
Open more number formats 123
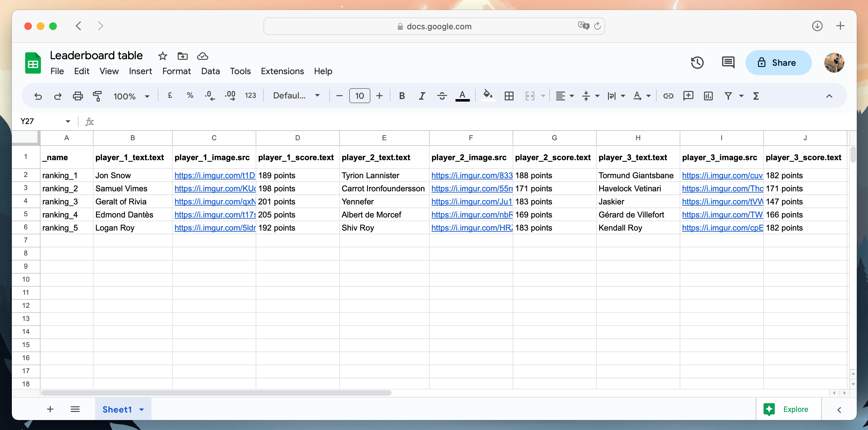[250, 96]
